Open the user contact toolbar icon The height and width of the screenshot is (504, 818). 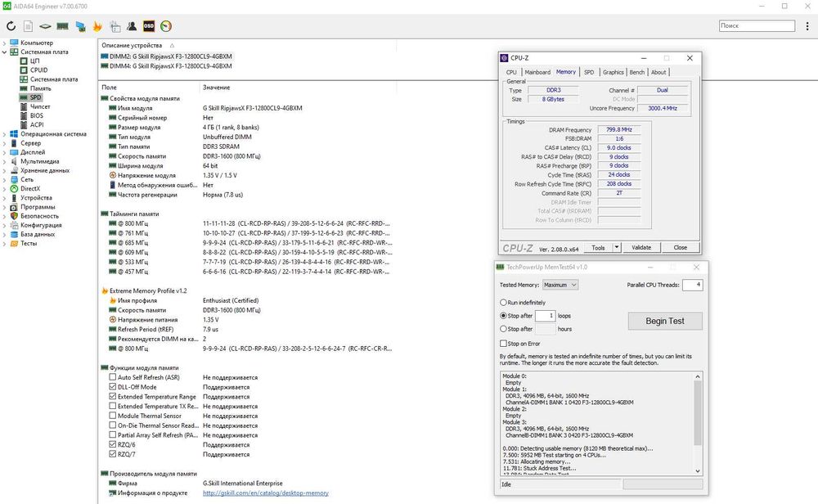point(132,26)
